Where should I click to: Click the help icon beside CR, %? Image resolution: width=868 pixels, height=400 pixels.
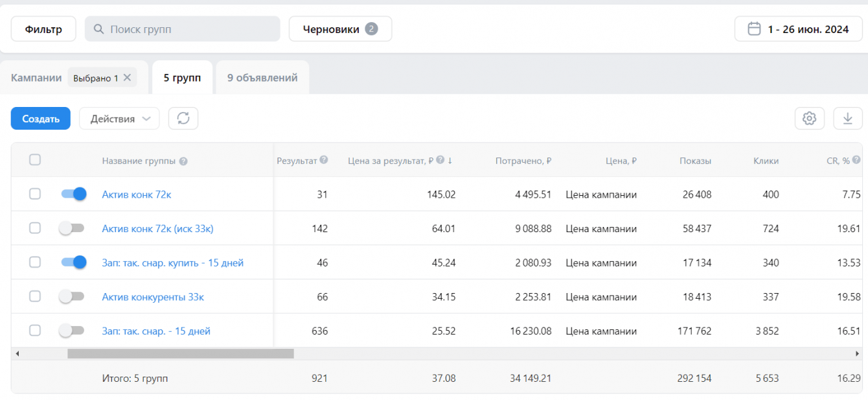click(x=856, y=160)
